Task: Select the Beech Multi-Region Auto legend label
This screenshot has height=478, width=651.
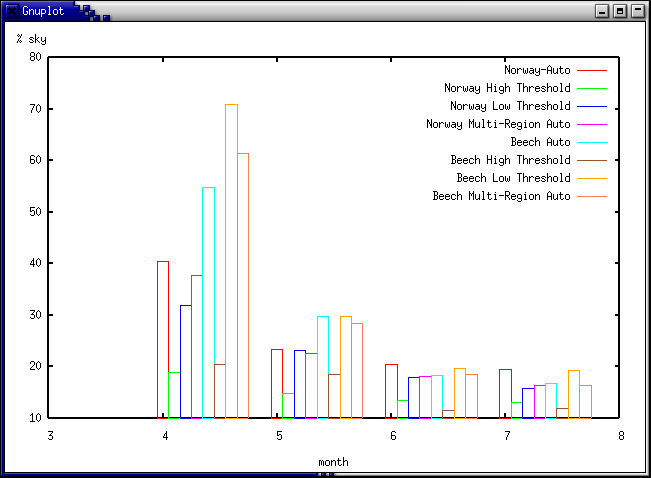Action: [x=501, y=196]
